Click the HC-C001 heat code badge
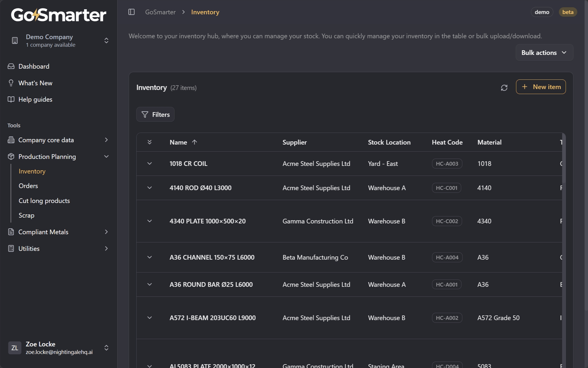This screenshot has width=588, height=368. click(x=447, y=188)
